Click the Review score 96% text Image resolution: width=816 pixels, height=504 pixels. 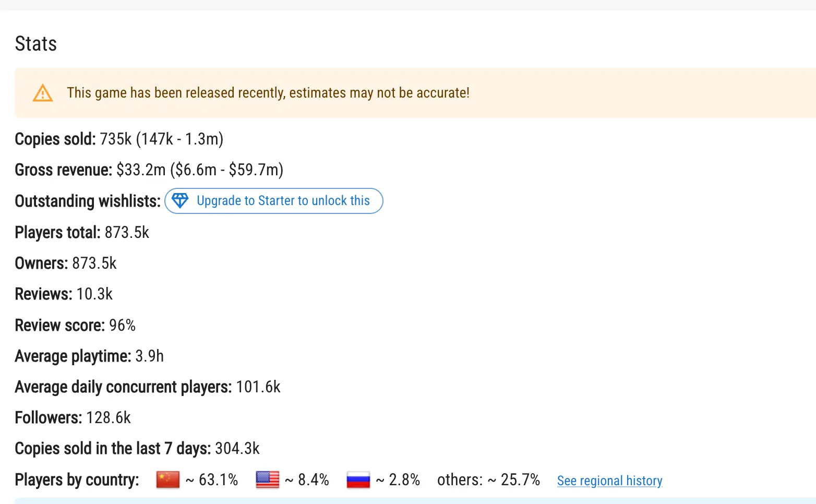122,326
